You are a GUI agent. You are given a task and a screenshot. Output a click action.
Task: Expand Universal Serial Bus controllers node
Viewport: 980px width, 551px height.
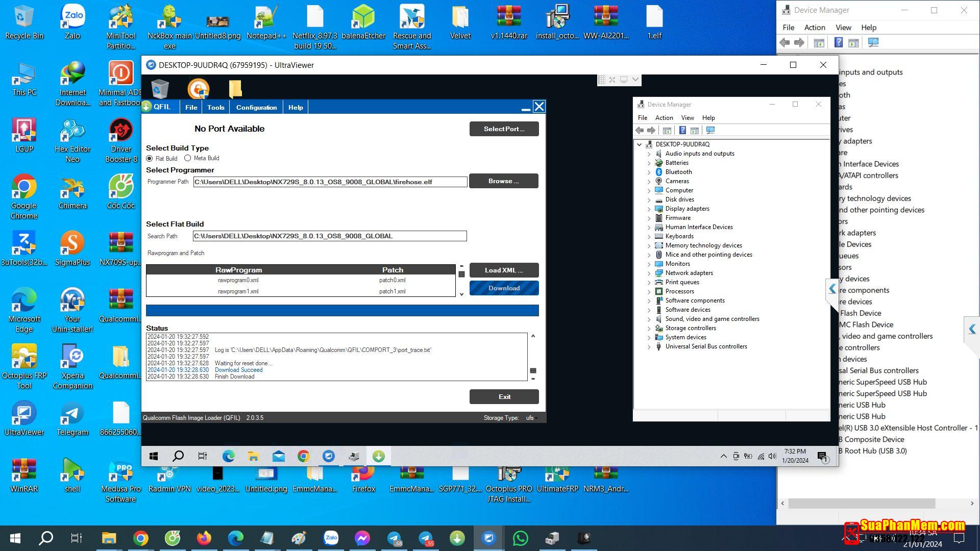[x=649, y=346]
